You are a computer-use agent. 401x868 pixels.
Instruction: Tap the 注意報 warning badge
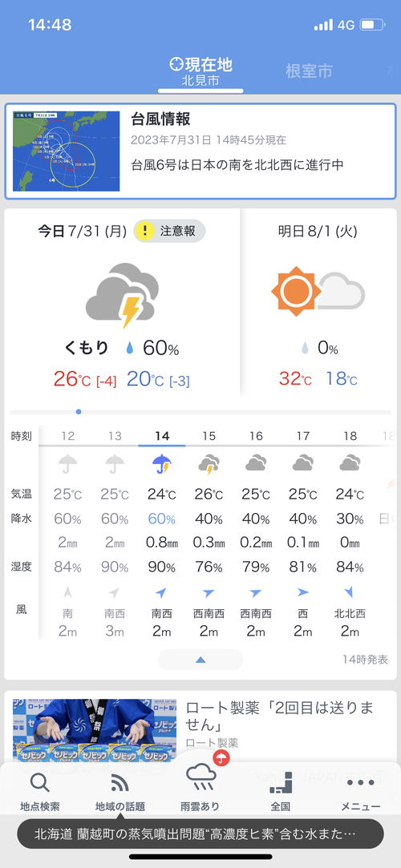click(x=169, y=231)
